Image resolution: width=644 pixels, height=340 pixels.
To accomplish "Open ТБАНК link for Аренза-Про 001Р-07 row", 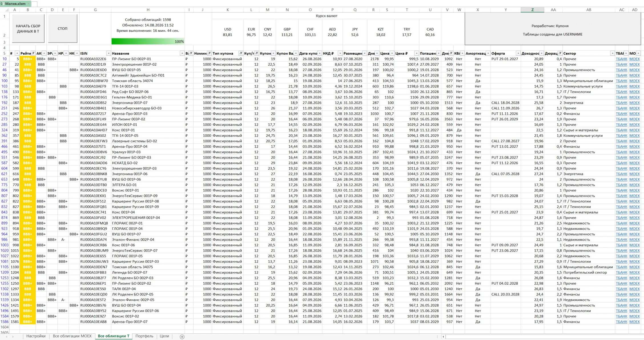I will point(621,322).
